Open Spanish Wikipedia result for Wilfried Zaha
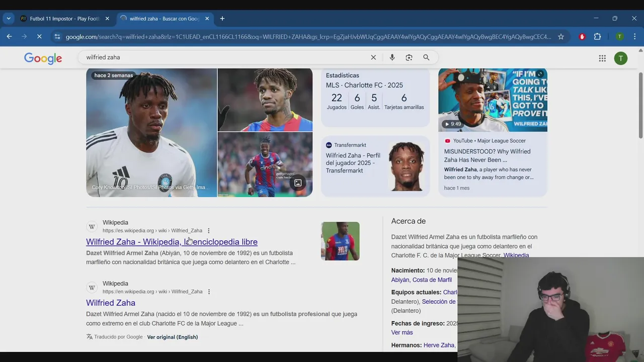The width and height of the screenshot is (644, 362). pyautogui.click(x=172, y=242)
